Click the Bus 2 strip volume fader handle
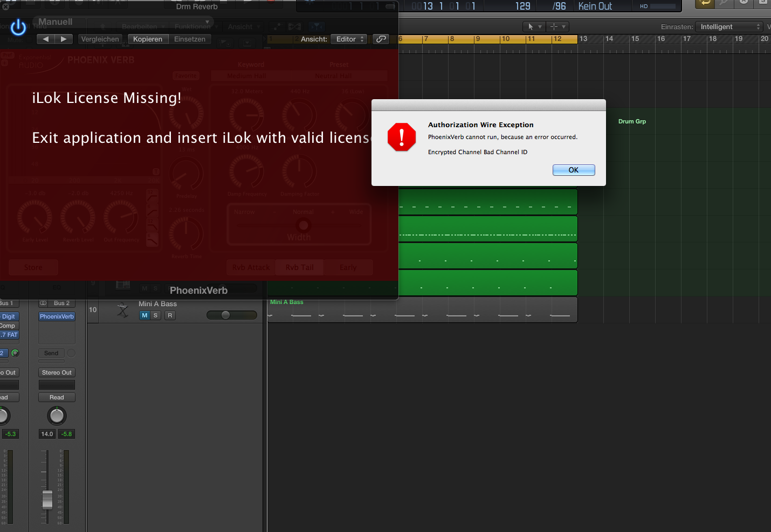Screen dimensions: 771x532 coord(47,500)
